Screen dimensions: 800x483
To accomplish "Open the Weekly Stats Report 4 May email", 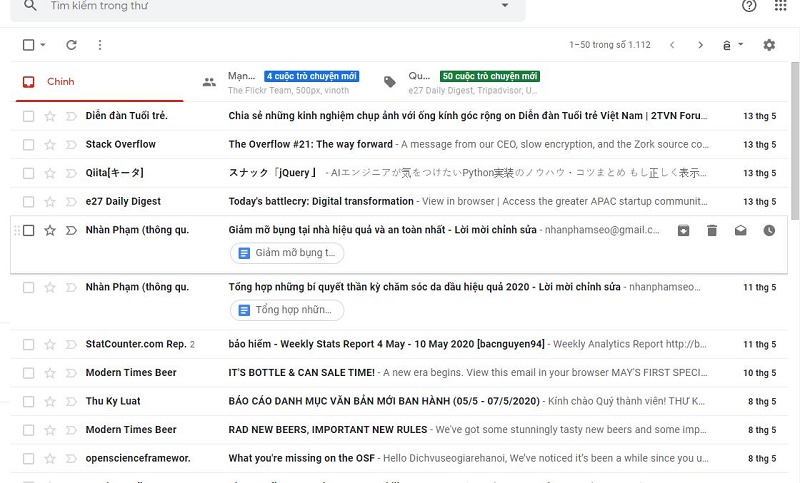I will click(399, 345).
